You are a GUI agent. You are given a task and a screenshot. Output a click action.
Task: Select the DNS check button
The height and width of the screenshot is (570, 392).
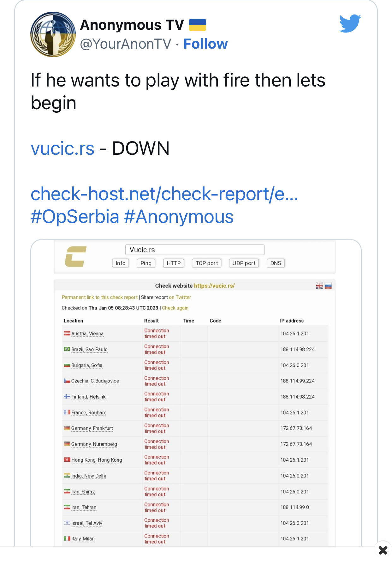click(x=276, y=263)
